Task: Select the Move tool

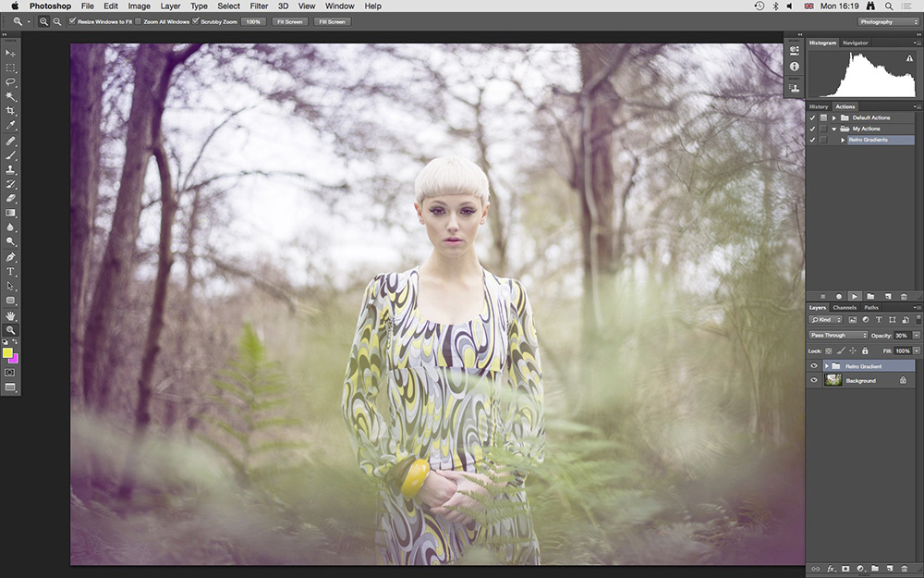Action: pyautogui.click(x=10, y=53)
